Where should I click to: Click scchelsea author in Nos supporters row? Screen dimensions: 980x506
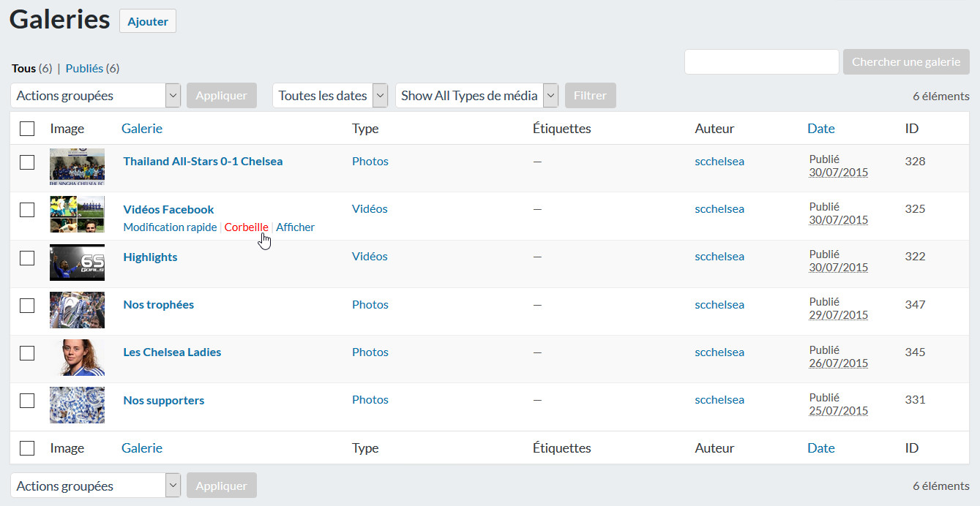pos(719,399)
